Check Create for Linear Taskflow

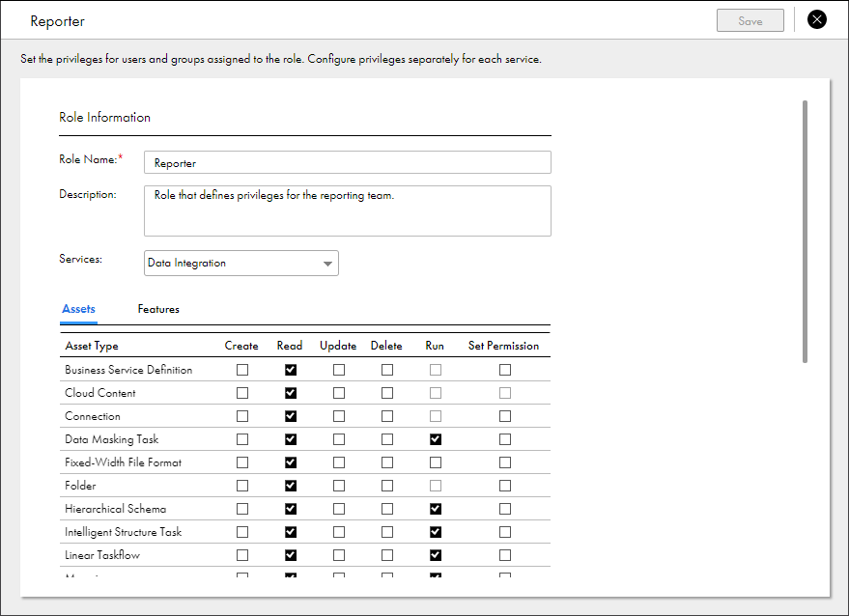242,556
